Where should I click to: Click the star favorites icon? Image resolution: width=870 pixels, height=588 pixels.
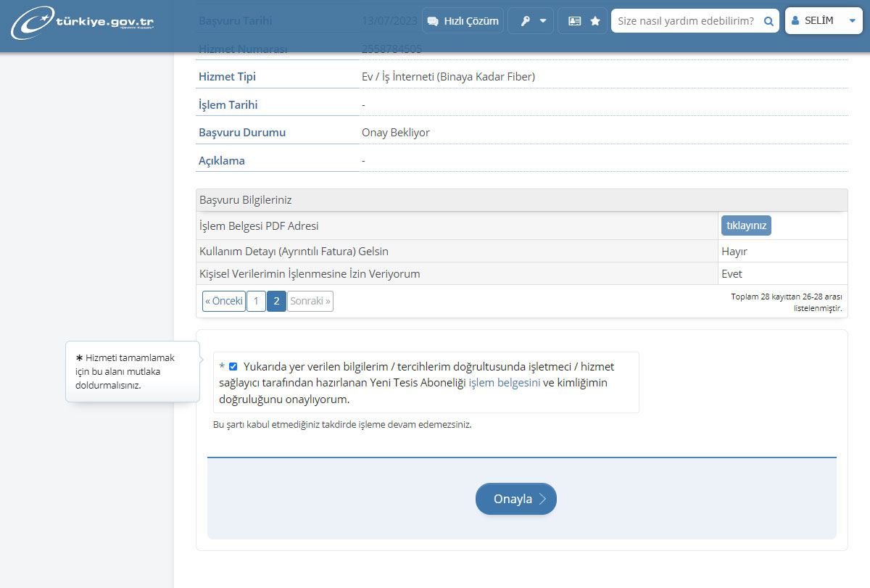[595, 21]
